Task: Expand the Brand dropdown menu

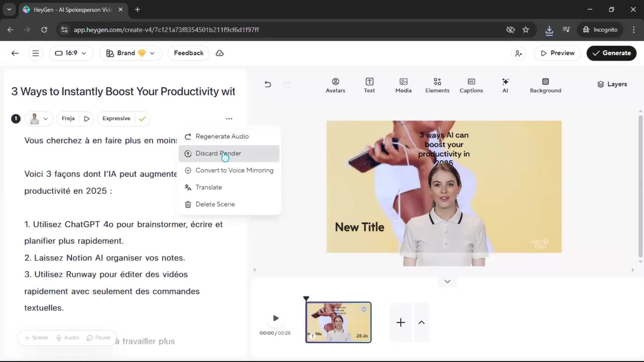Action: tap(130, 53)
